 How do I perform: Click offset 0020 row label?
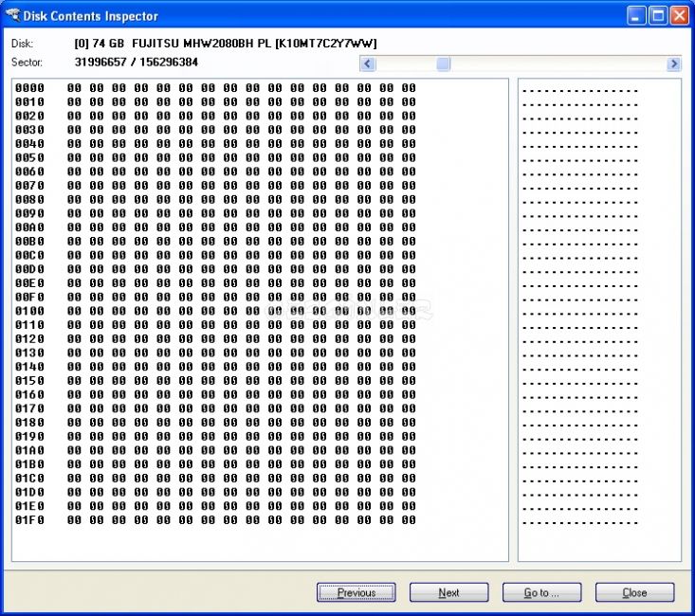(29, 116)
